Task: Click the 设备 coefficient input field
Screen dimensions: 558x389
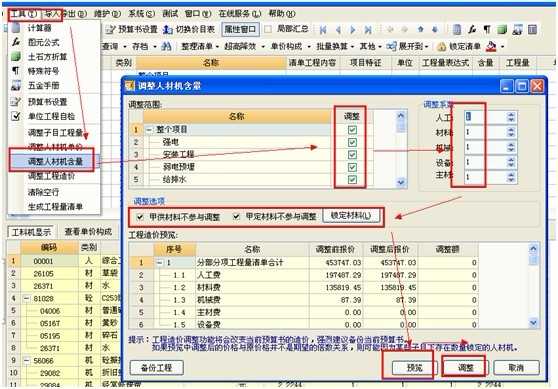Action: point(486,162)
